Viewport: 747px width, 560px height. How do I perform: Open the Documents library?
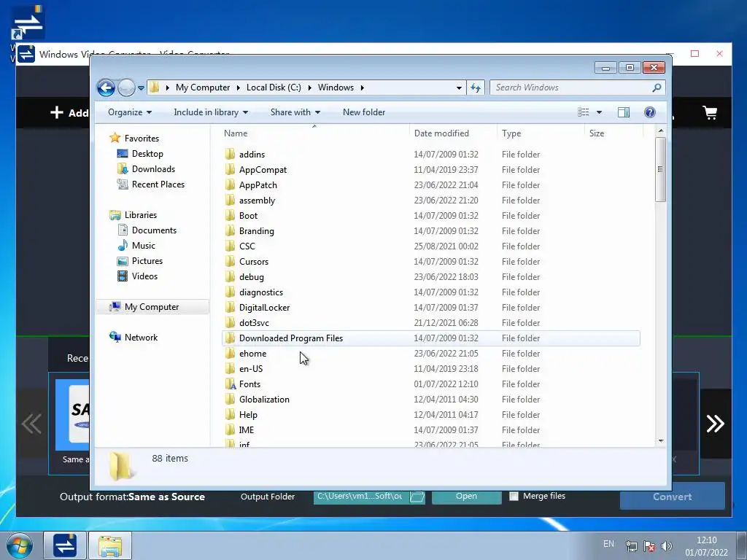tap(154, 230)
